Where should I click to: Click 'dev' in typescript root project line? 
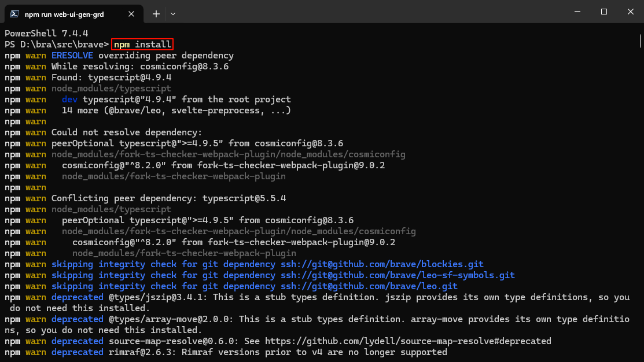[x=69, y=99]
